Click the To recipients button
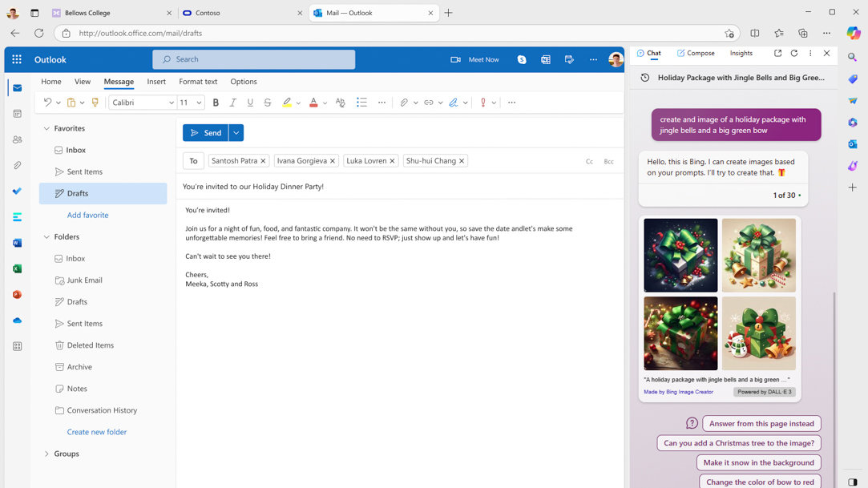The image size is (868, 488). coord(193,161)
